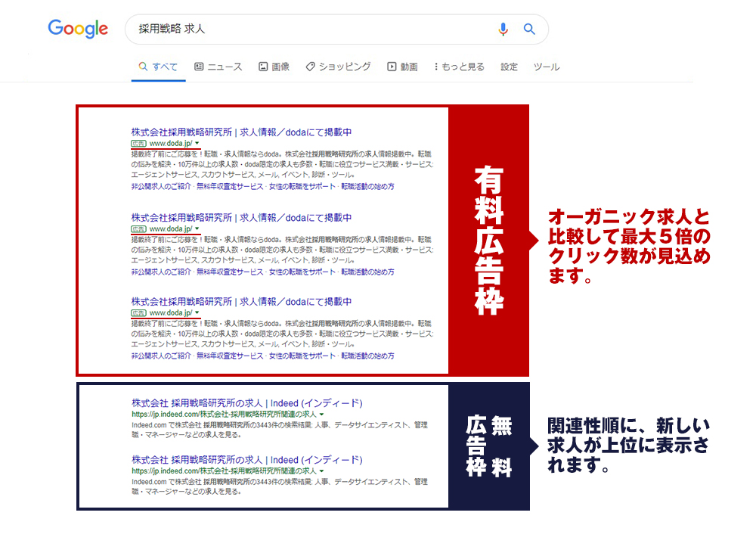Screen dimensions: 756x556
Task: Open the second Indeed (インディード) result title
Action: click(247, 459)
